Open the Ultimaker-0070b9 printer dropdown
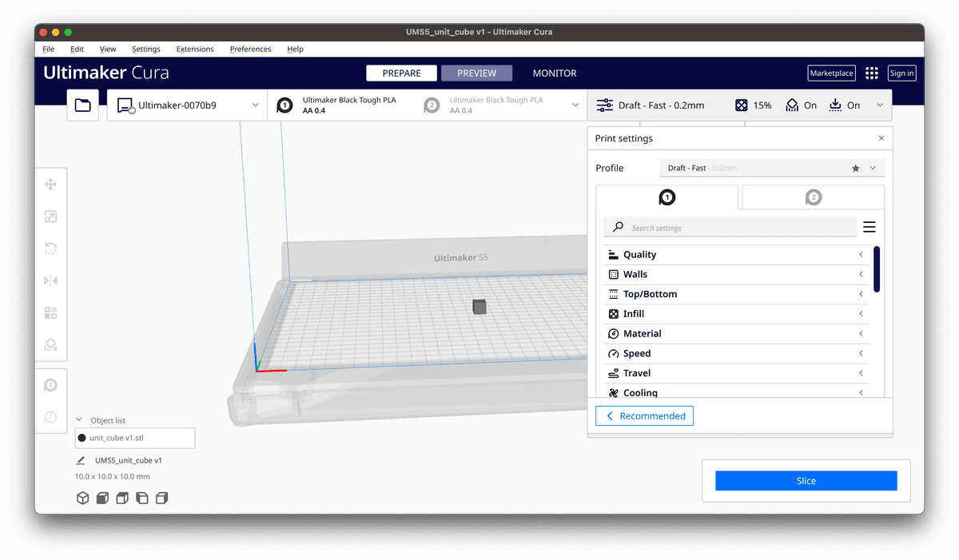The width and height of the screenshot is (959, 560). pyautogui.click(x=187, y=105)
